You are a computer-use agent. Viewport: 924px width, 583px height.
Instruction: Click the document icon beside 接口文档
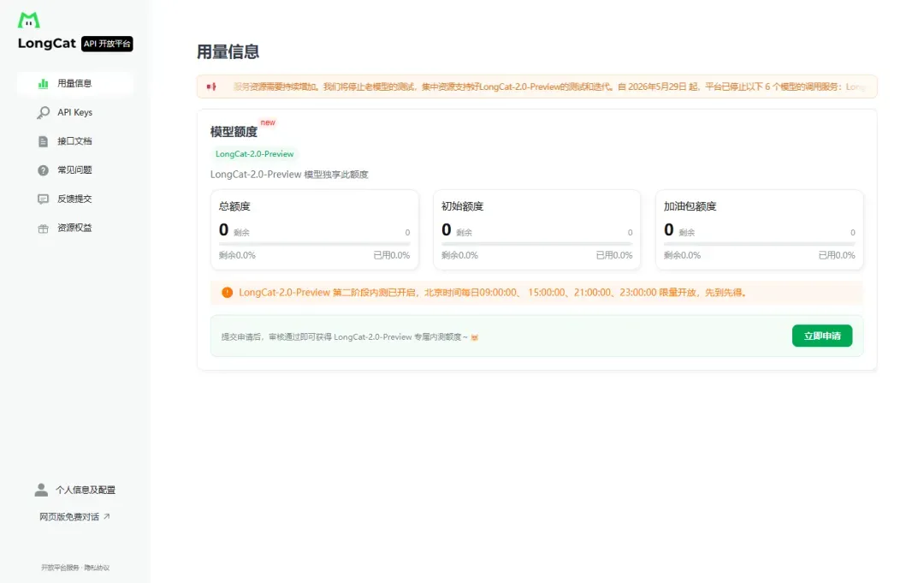[x=43, y=141]
